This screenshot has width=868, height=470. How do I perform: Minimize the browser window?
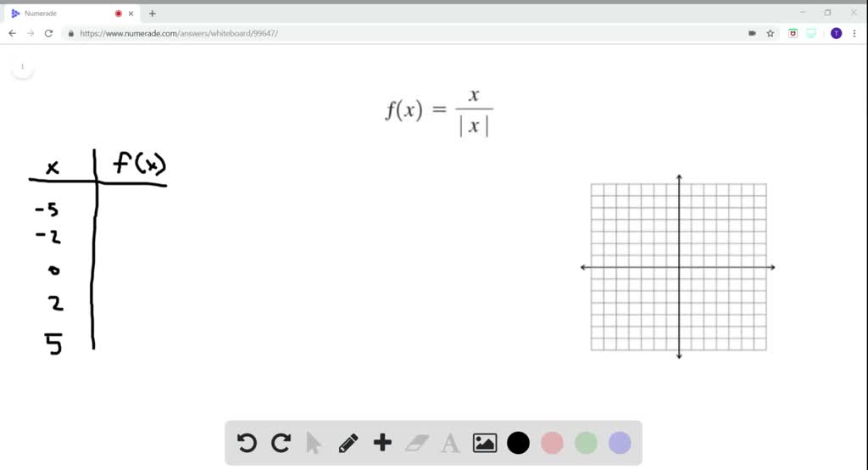[803, 13]
